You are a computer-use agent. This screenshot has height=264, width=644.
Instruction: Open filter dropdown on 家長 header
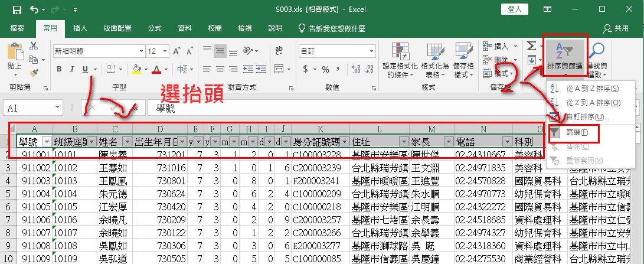click(x=448, y=142)
